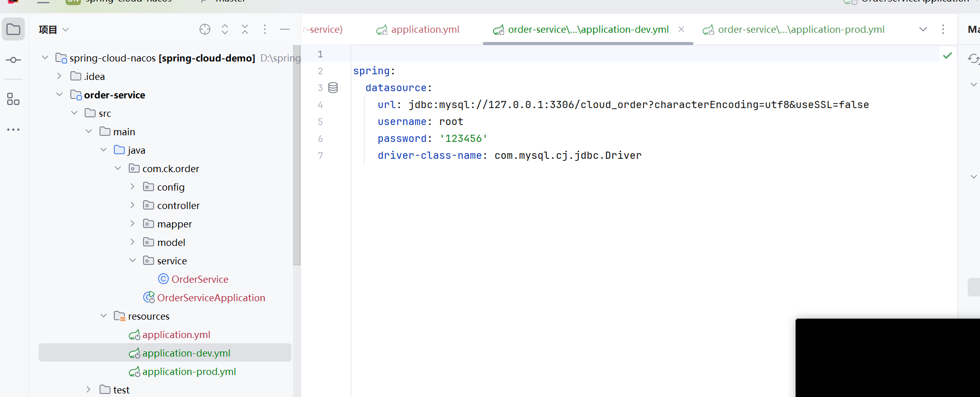Collapse the order-service module
Image resolution: width=980 pixels, height=397 pixels.
coord(59,94)
